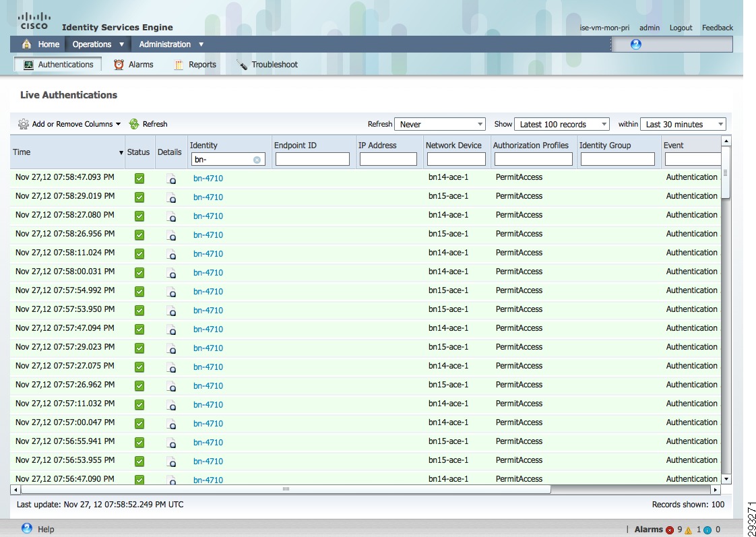Click the red critical alarms icon
756x537 pixels.
click(x=670, y=530)
